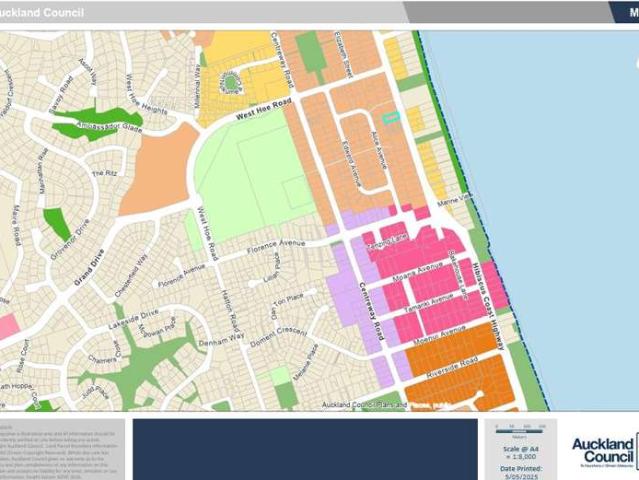639x480 pixels.
Task: Click the Auckland Council header title
Action: tap(42, 12)
